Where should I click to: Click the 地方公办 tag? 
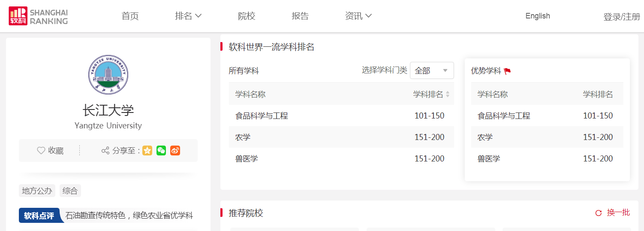pos(37,191)
